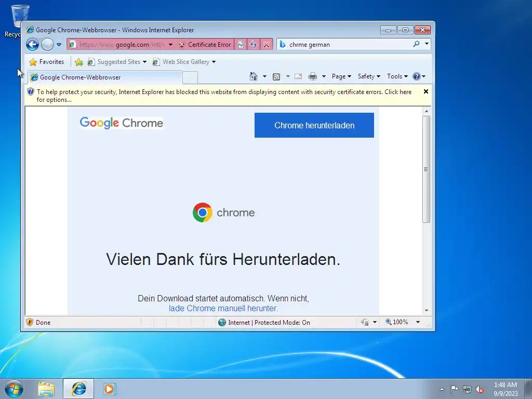Open the search provider dropdown arrow
Screen dimensions: 532x399
point(427,44)
